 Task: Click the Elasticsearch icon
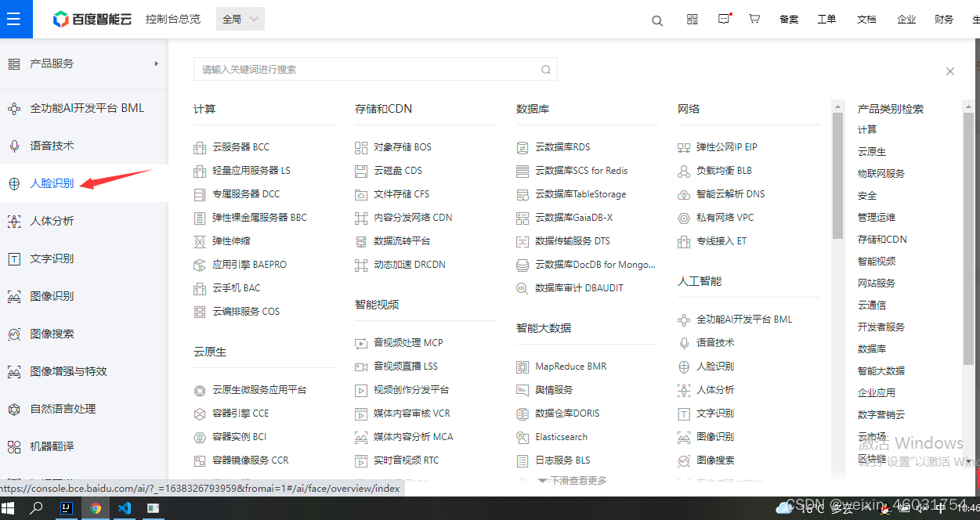point(523,437)
